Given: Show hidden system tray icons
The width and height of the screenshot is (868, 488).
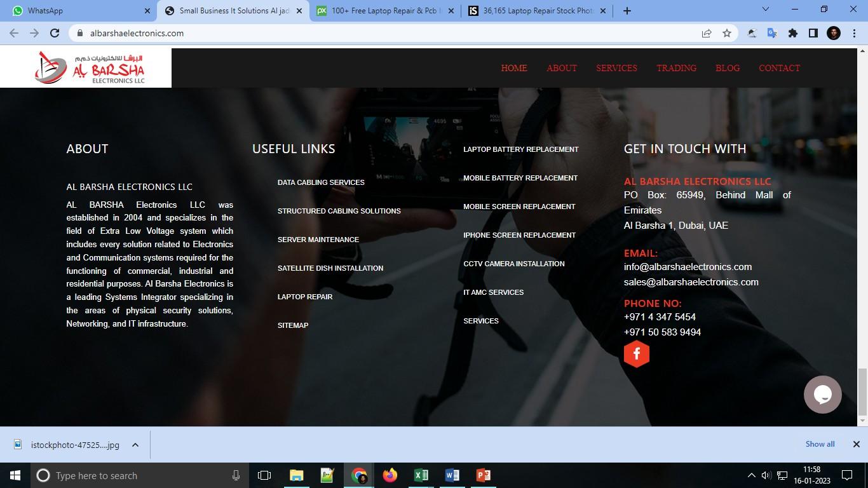Looking at the screenshot, I should pyautogui.click(x=751, y=475).
